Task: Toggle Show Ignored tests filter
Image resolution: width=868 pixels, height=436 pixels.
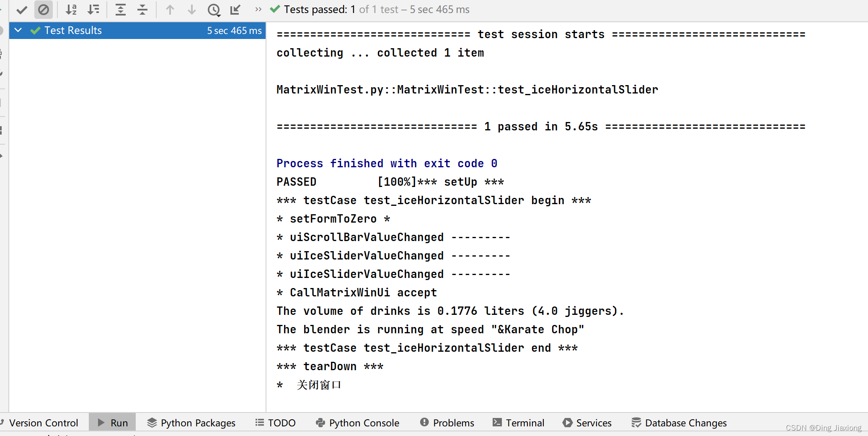Action: (44, 10)
